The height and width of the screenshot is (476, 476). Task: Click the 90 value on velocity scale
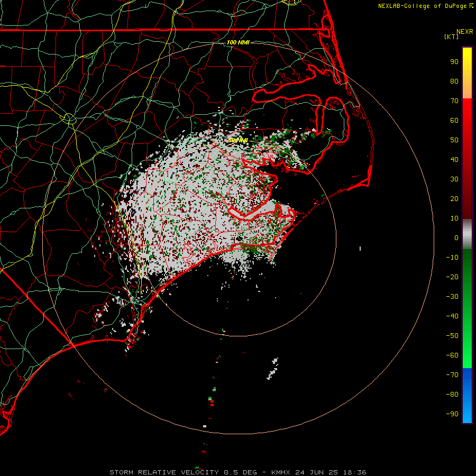click(454, 62)
